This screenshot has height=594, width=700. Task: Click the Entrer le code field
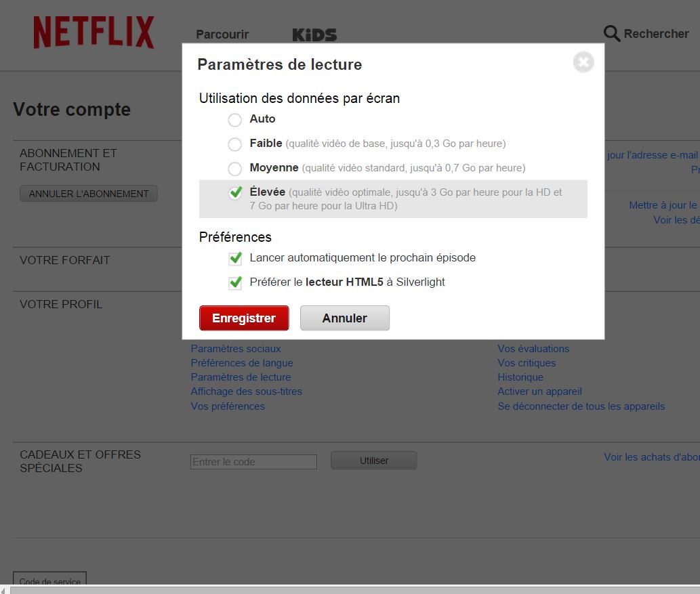coord(253,462)
